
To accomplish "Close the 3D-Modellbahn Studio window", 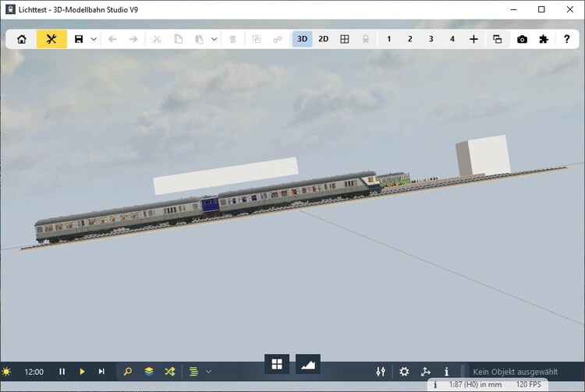I will point(569,9).
